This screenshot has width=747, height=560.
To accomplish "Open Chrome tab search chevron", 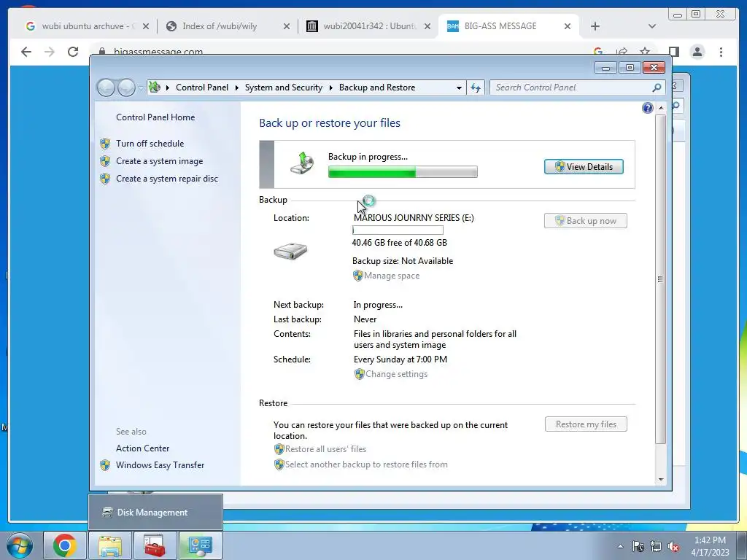I will 651,26.
